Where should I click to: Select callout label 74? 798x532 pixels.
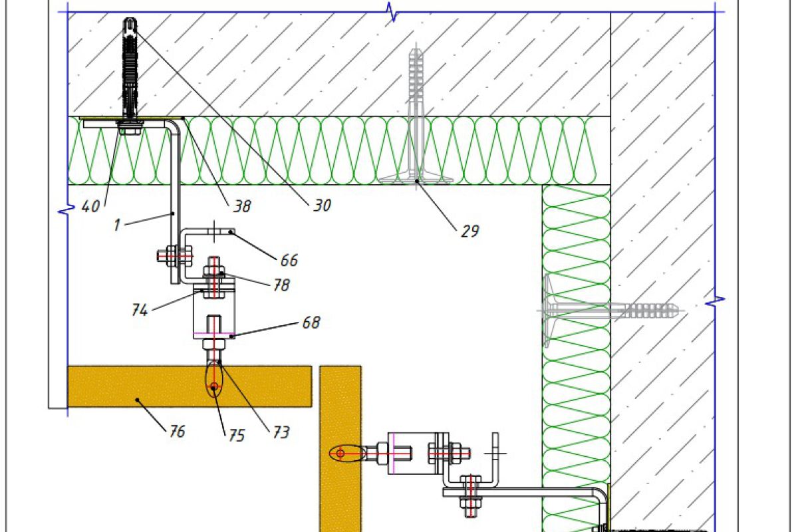pos(139,310)
